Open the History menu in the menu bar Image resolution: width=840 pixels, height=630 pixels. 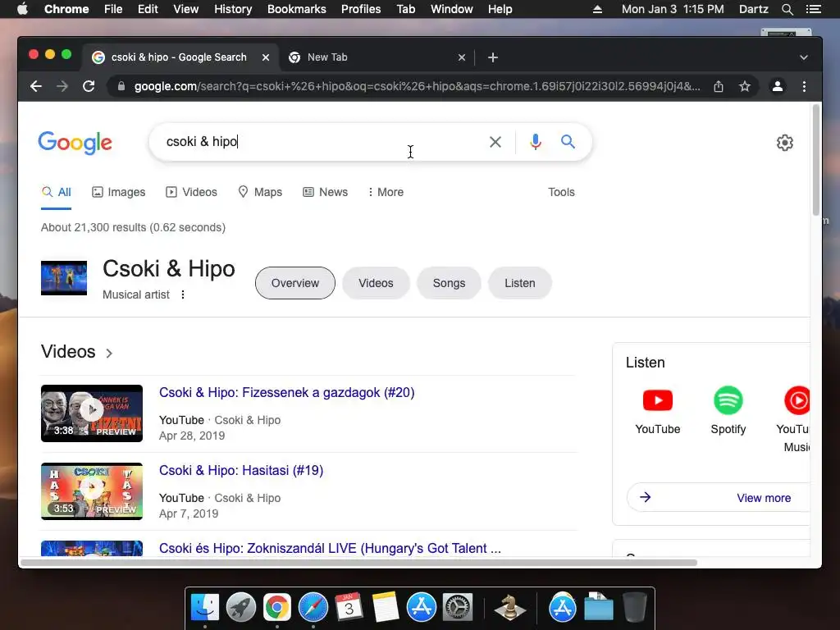pyautogui.click(x=233, y=9)
